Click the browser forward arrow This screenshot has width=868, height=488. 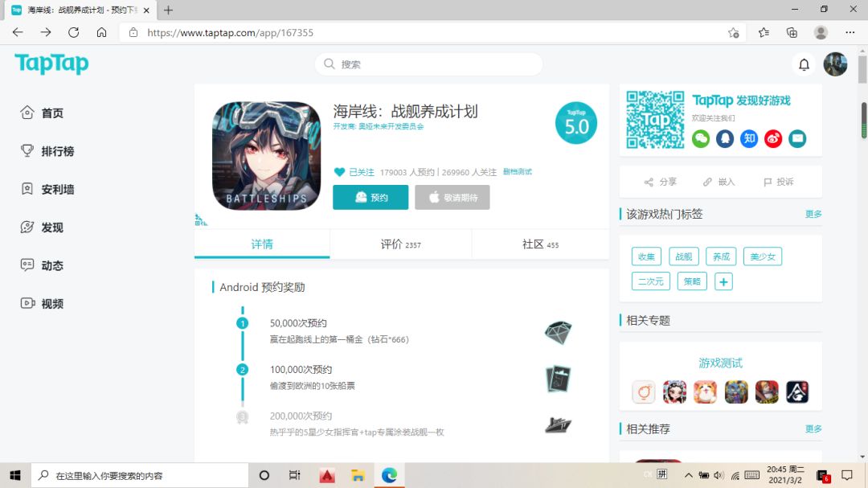coord(45,33)
